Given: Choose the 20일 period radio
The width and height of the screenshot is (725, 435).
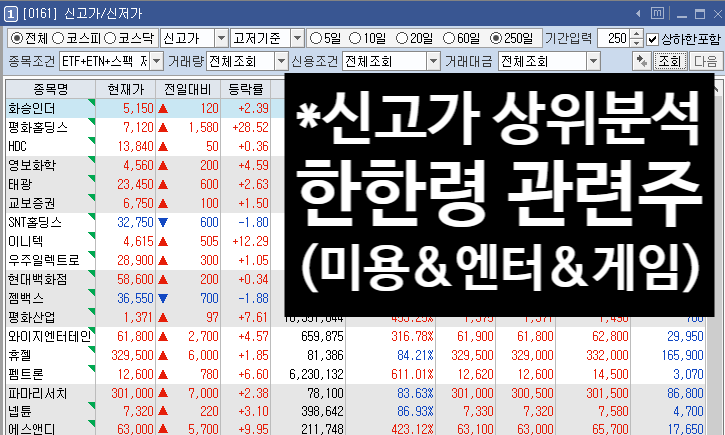Looking at the screenshot, I should coord(402,38).
